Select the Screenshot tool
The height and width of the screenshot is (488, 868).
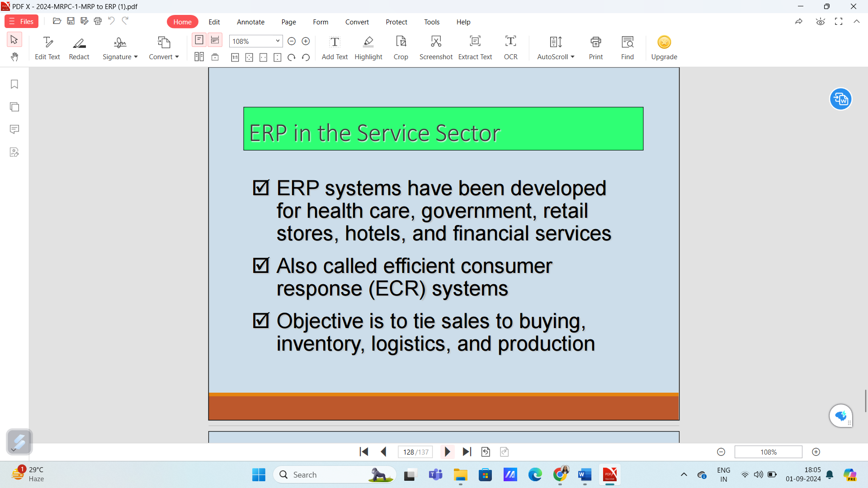tap(436, 48)
